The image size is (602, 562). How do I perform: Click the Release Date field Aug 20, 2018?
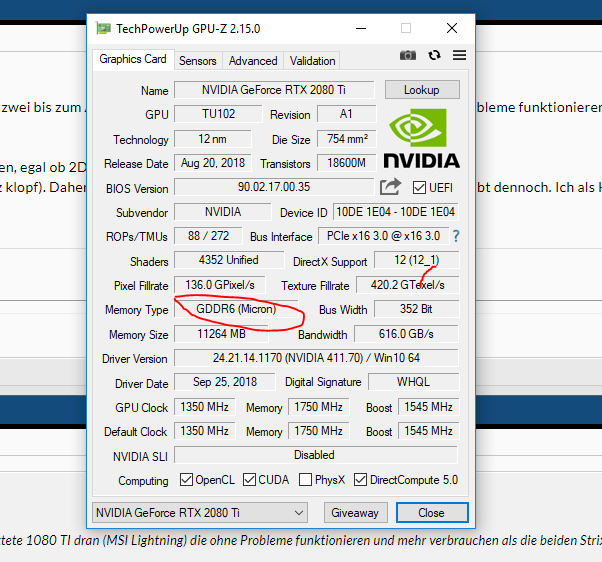tap(213, 163)
